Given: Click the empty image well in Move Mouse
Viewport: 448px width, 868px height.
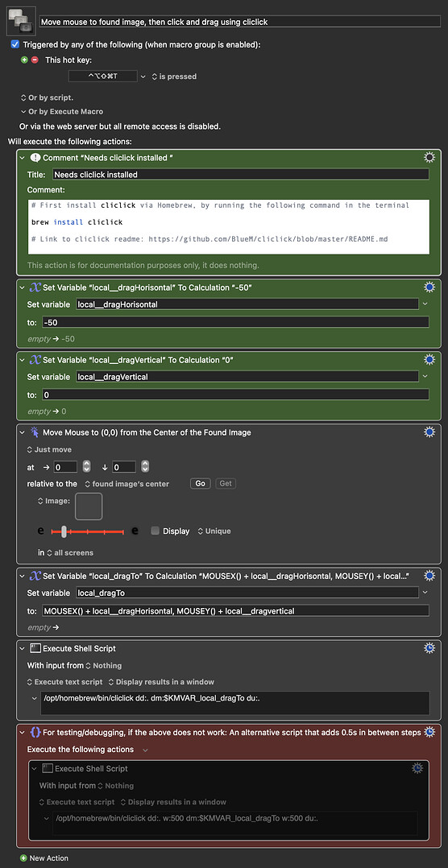Looking at the screenshot, I should pyautogui.click(x=89, y=506).
